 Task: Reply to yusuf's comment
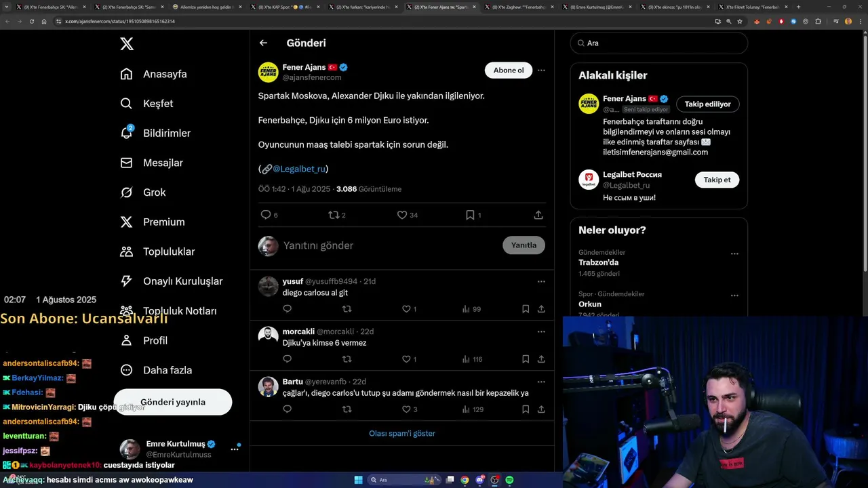pyautogui.click(x=288, y=309)
